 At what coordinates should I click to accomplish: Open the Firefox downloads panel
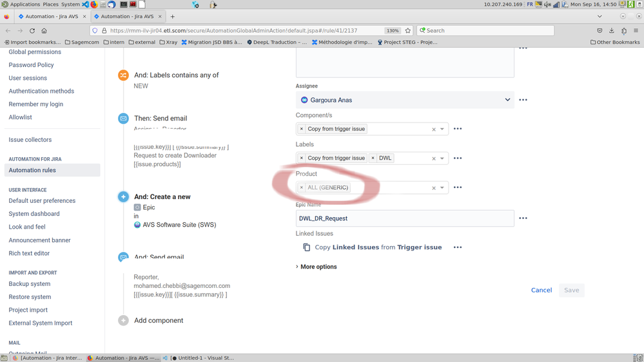[x=612, y=31]
